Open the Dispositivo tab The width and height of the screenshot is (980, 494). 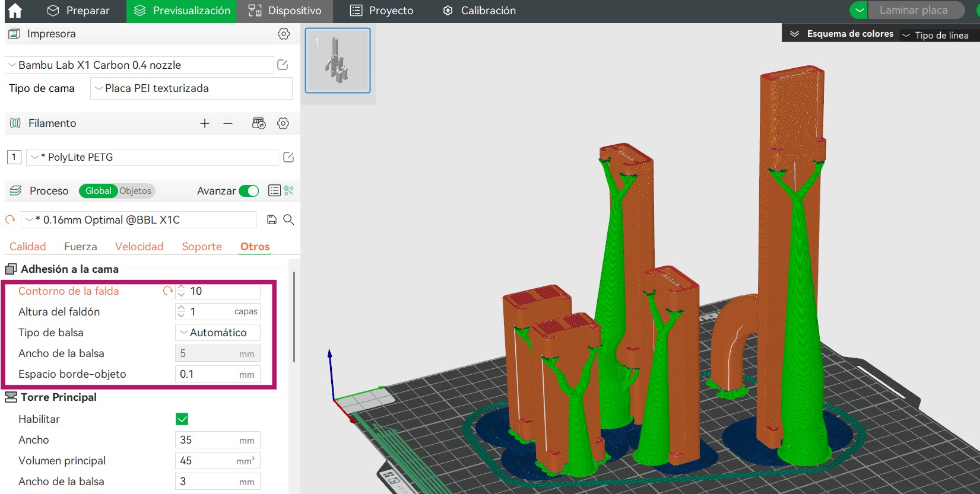(285, 11)
